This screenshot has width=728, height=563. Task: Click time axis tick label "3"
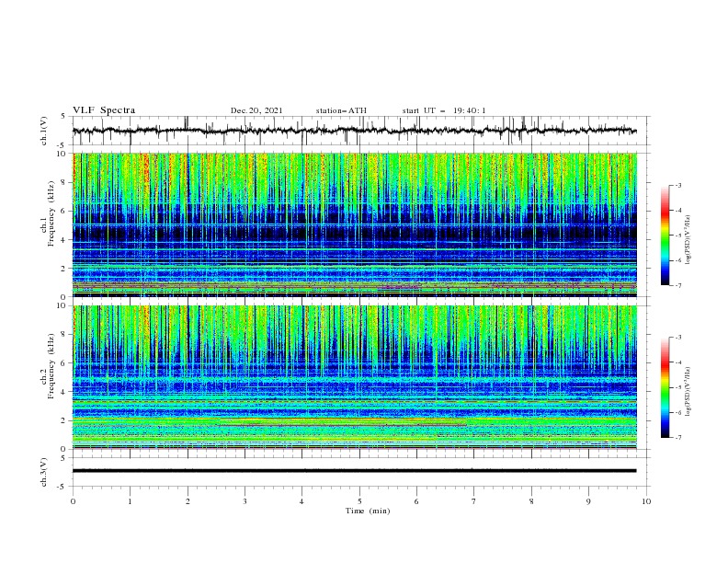pos(245,501)
